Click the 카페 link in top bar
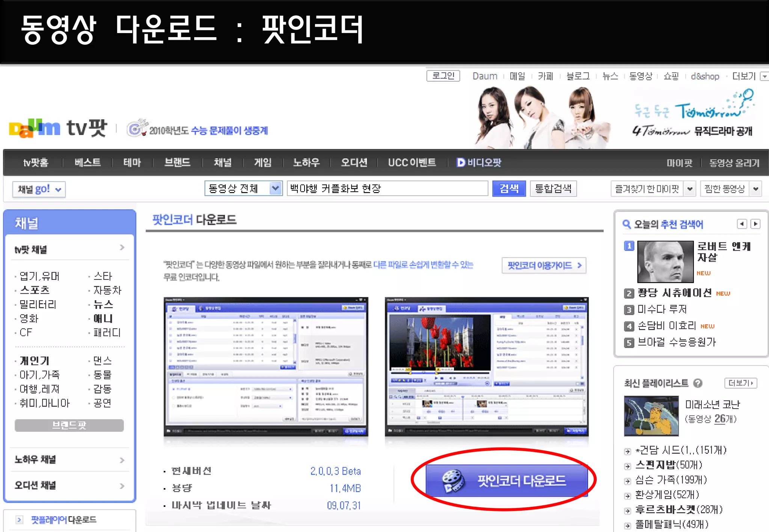Image resolution: width=769 pixels, height=532 pixels. 546,76
